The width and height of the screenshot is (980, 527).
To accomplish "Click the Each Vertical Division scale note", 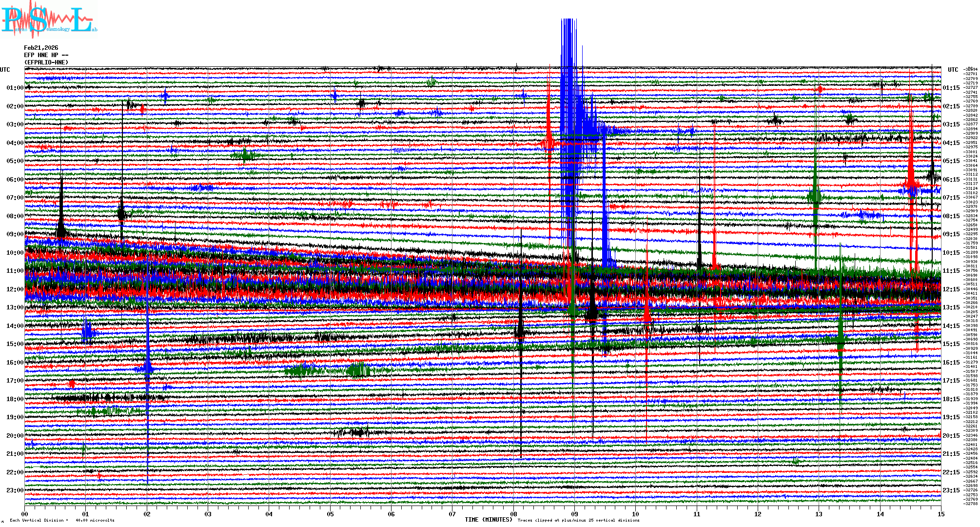I will pyautogui.click(x=62, y=520).
